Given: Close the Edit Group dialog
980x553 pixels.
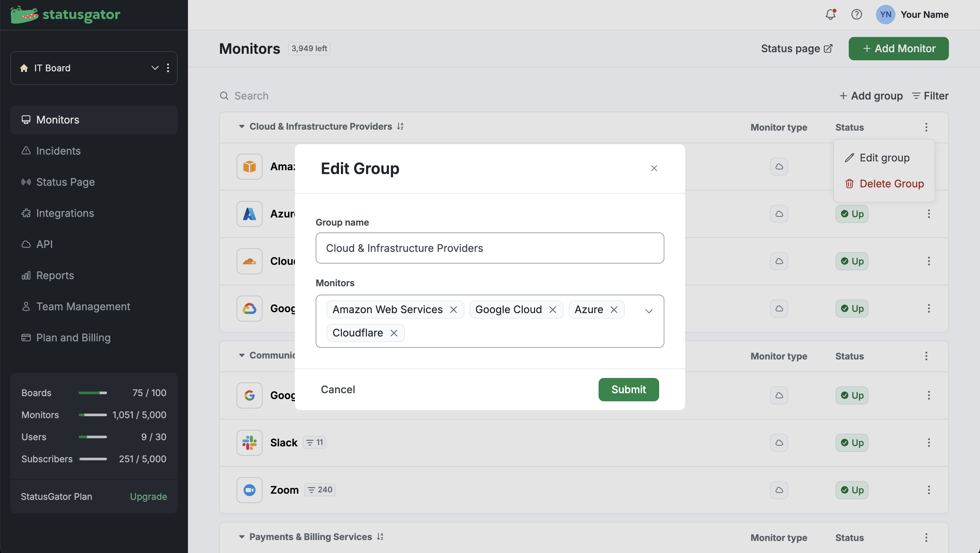Looking at the screenshot, I should point(654,168).
